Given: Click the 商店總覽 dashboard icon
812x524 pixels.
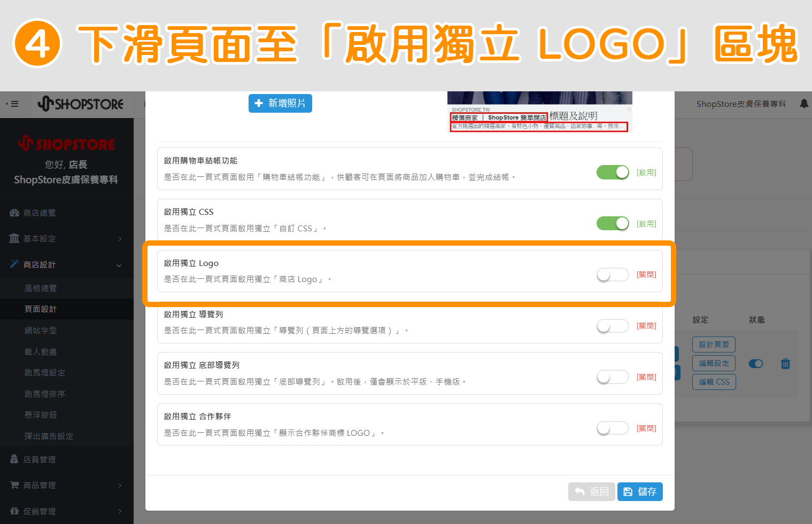Looking at the screenshot, I should [x=14, y=213].
